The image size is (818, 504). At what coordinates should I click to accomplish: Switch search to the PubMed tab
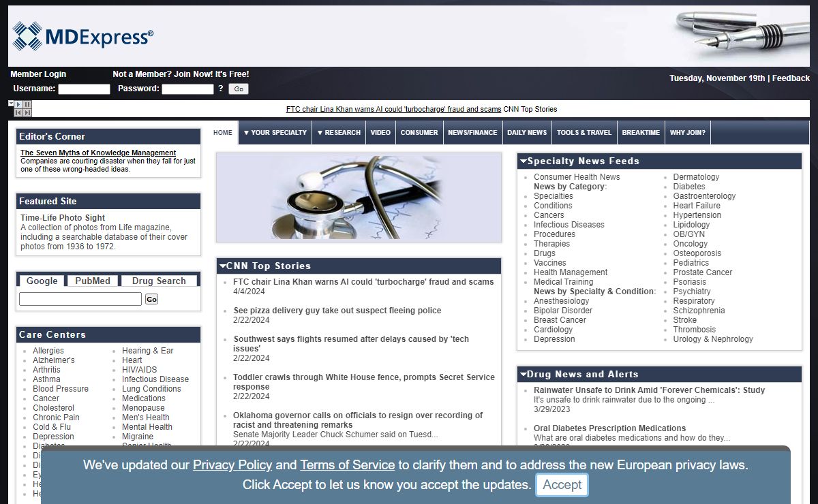[x=93, y=281]
